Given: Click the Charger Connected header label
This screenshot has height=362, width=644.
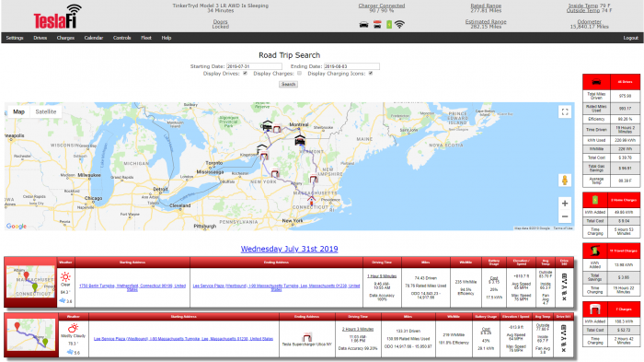Looking at the screenshot, I should (x=382, y=6).
